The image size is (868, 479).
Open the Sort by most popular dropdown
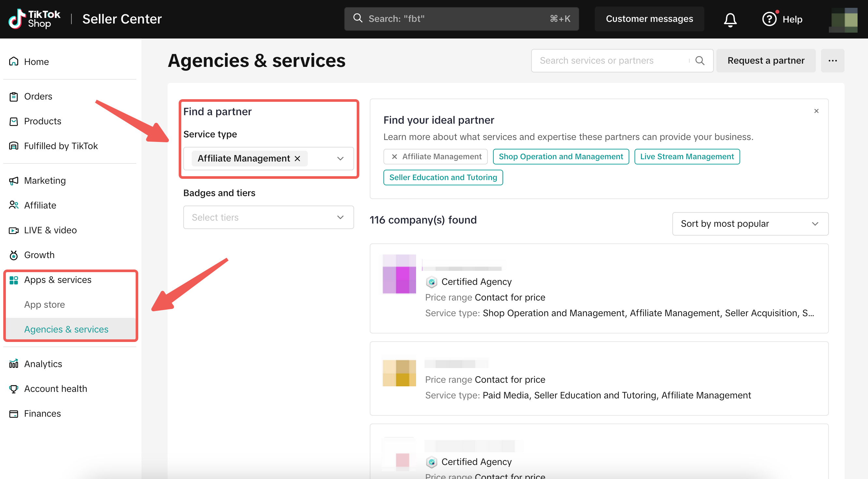point(750,224)
